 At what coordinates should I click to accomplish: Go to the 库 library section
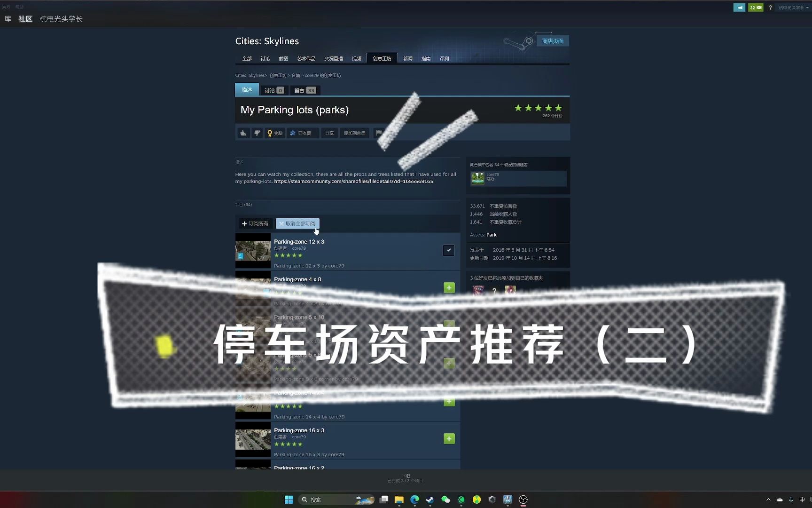pos(8,19)
